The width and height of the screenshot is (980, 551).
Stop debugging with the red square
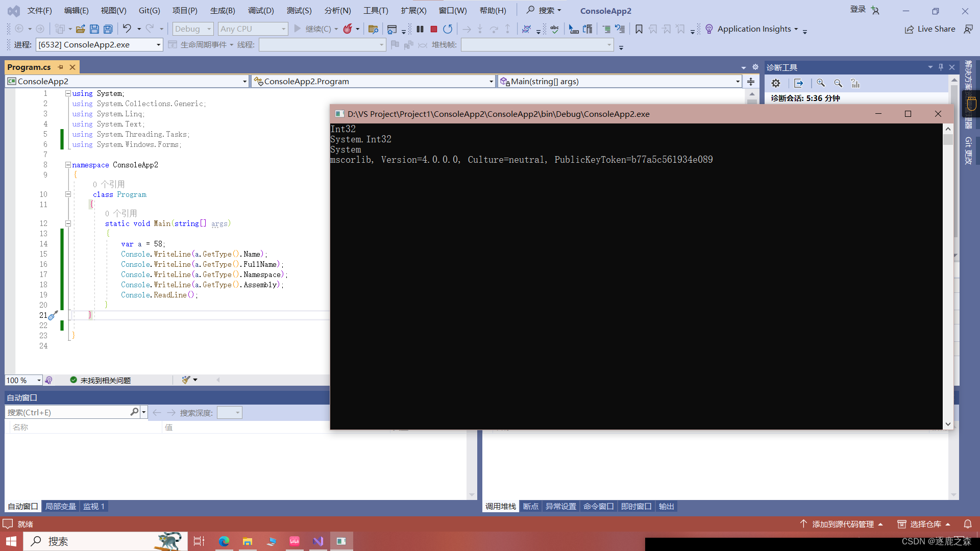(x=434, y=29)
